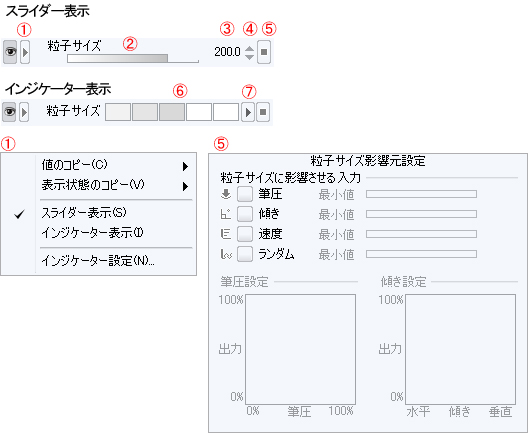The width and height of the screenshot is (532, 434).
Task: Toggle eye icon in indicator display row
Action: tap(9, 112)
